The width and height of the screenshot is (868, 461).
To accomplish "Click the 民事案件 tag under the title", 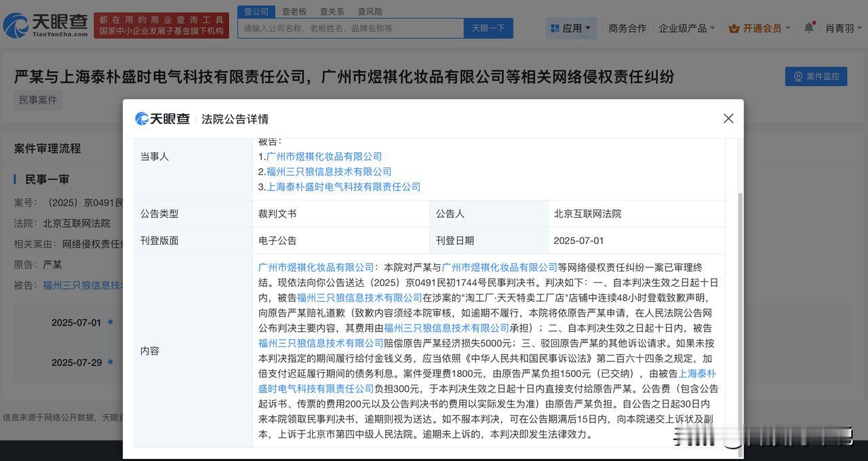I will (38, 100).
